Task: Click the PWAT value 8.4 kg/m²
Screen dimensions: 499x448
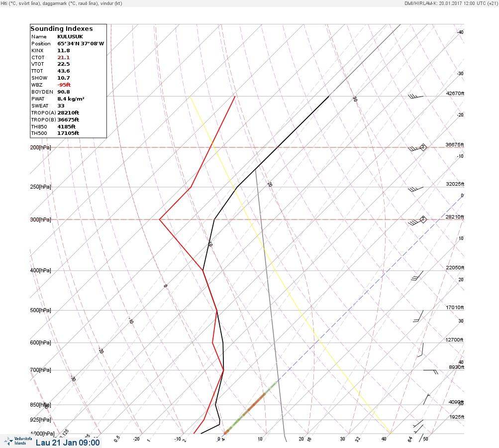Action: point(71,99)
